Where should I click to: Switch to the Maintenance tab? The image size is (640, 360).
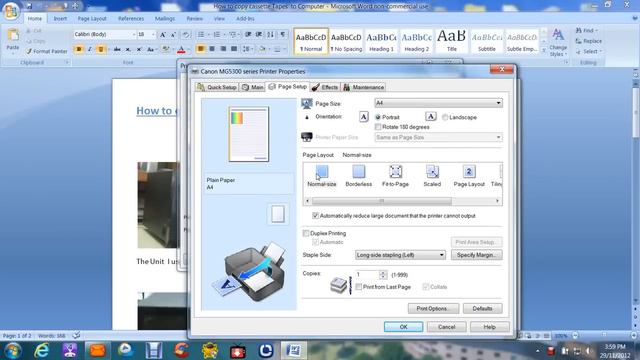coord(363,87)
